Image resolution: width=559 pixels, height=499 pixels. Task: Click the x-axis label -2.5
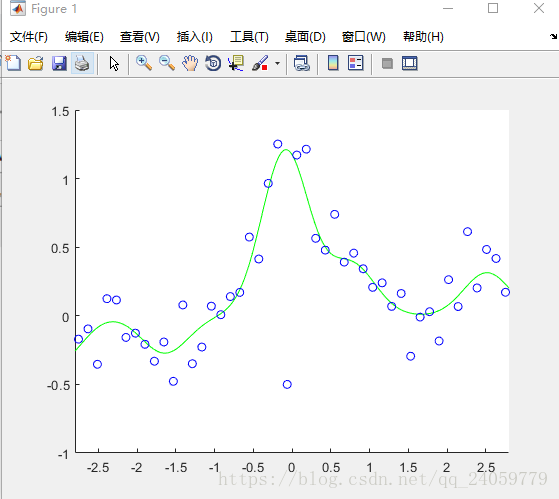(x=98, y=467)
